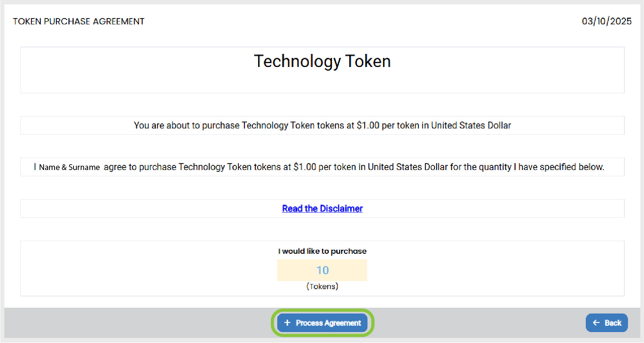The width and height of the screenshot is (644, 343).
Task: Click the Technology Token heading
Action: click(322, 61)
